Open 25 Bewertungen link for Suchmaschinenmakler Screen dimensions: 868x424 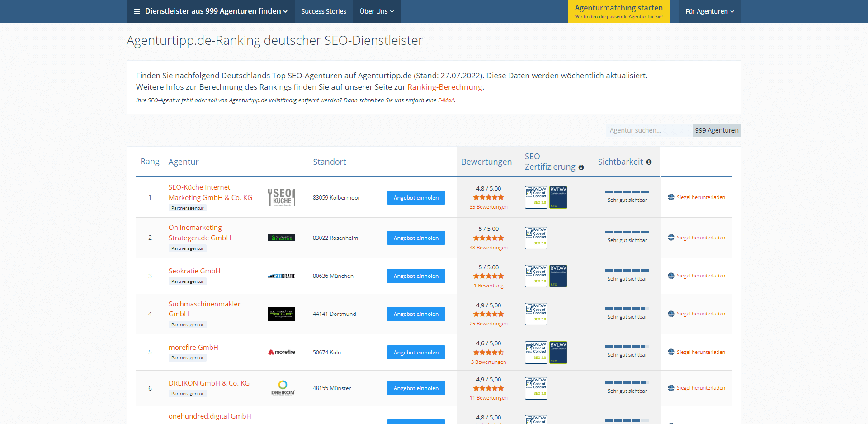pos(488,324)
